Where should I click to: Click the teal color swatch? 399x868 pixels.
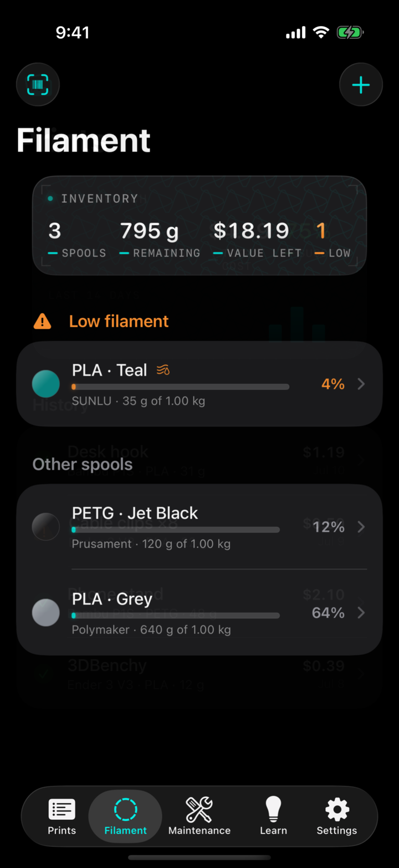tap(46, 384)
